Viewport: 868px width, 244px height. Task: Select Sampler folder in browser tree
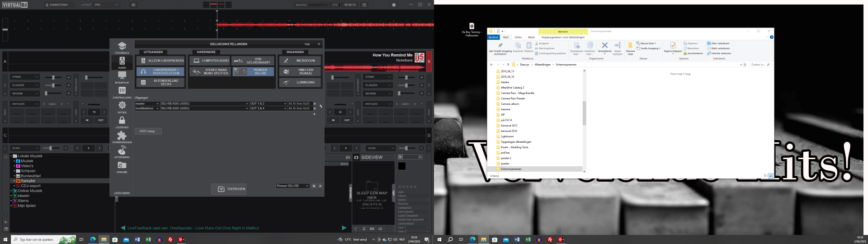(28, 181)
